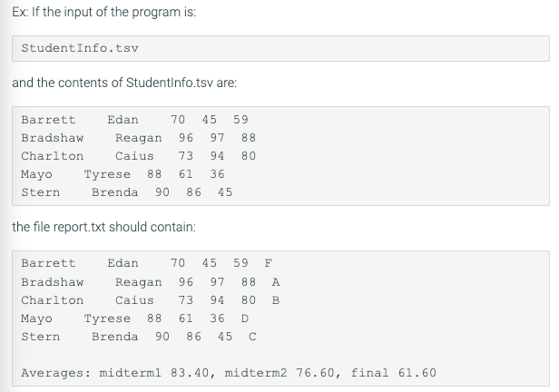Click grade A in Bradshaw report row
559x392 pixels.
coord(276,282)
